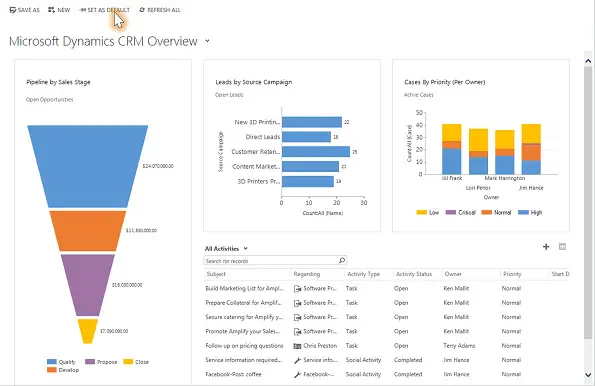Click campaign icon in Promote Amplify row
Viewport: 595px width, 386px height.
(x=298, y=332)
